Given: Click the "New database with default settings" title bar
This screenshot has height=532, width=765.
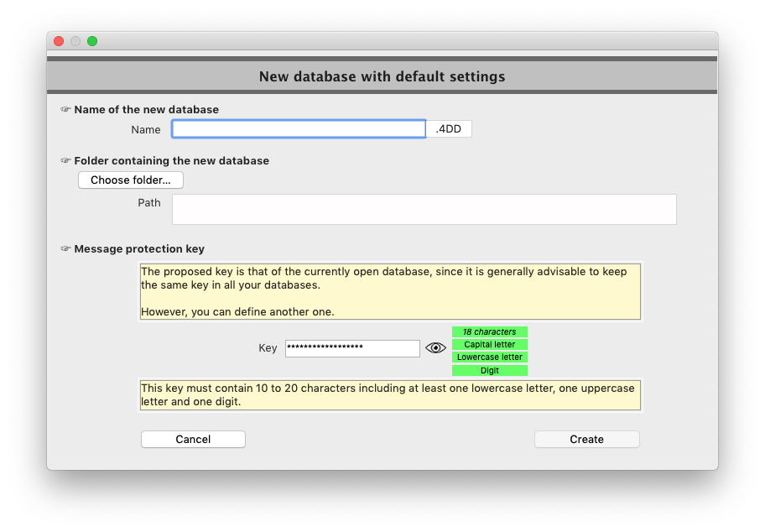Looking at the screenshot, I should pos(382,76).
